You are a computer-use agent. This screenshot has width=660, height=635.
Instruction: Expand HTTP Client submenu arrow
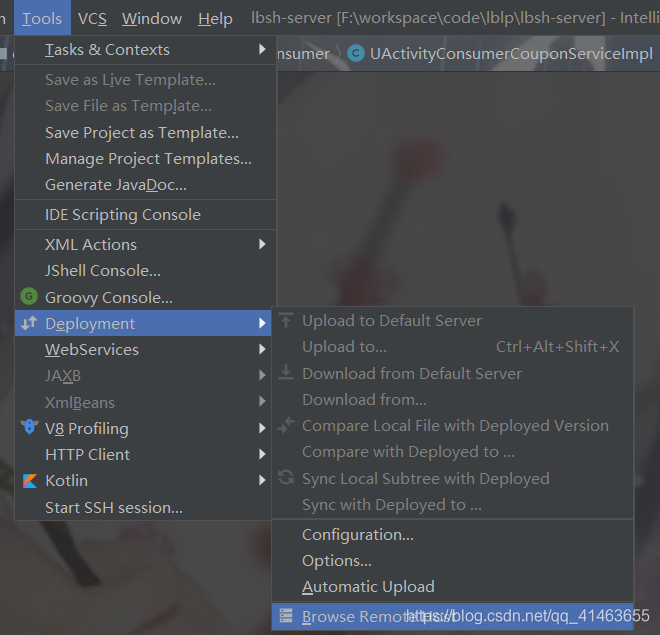tap(262, 454)
